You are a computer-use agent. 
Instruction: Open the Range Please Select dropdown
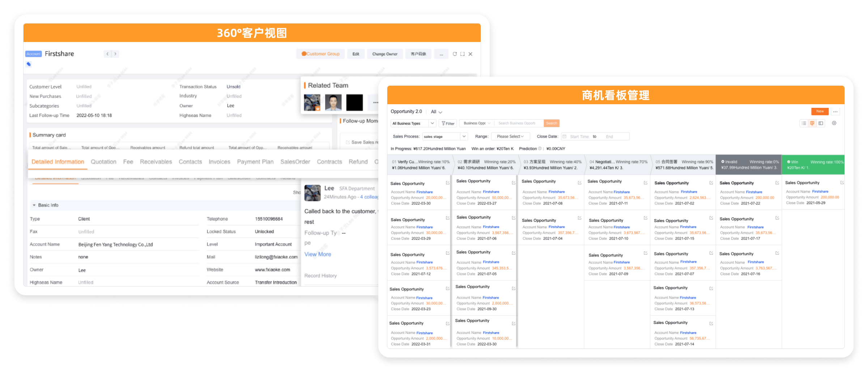tap(510, 136)
